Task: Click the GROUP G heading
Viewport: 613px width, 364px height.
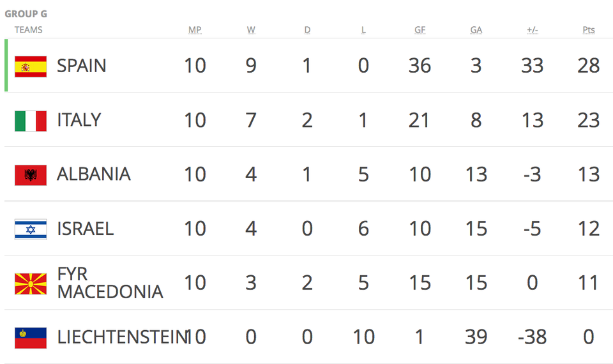Action: point(26,14)
